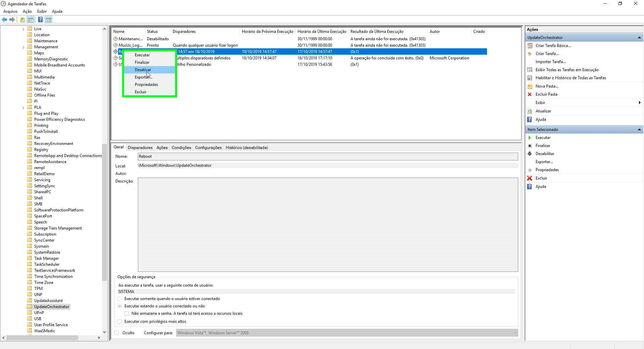Choose Executar in context menu
Viewport: 644px width, 349px height.
pyautogui.click(x=150, y=55)
